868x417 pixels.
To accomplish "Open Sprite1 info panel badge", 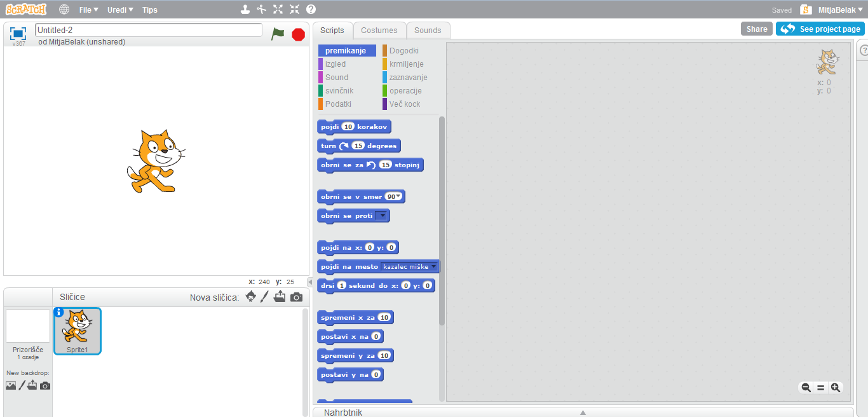I will (59, 312).
